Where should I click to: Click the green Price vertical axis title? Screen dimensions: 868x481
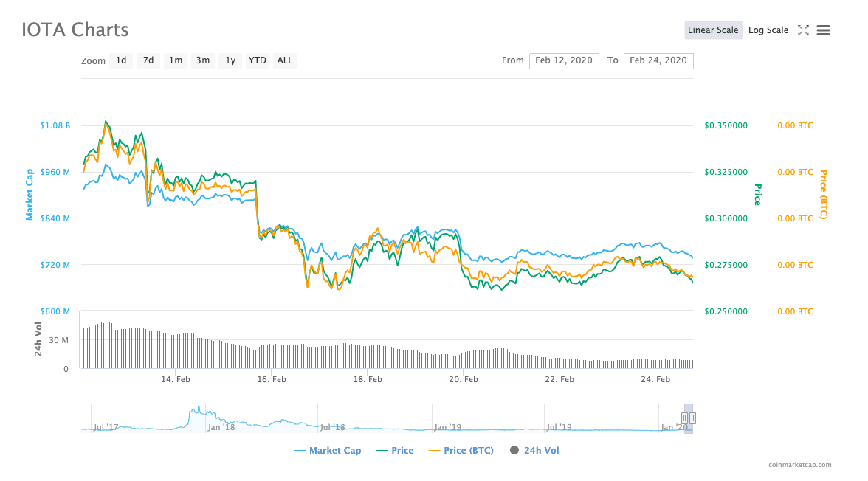click(758, 195)
